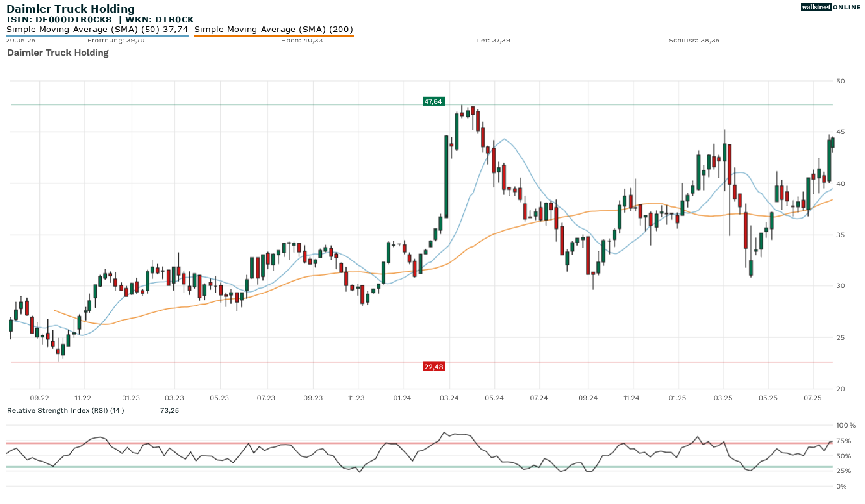Screen dimensions: 865x504
Task: Click the 09.22 date axis label
Action: tap(39, 398)
